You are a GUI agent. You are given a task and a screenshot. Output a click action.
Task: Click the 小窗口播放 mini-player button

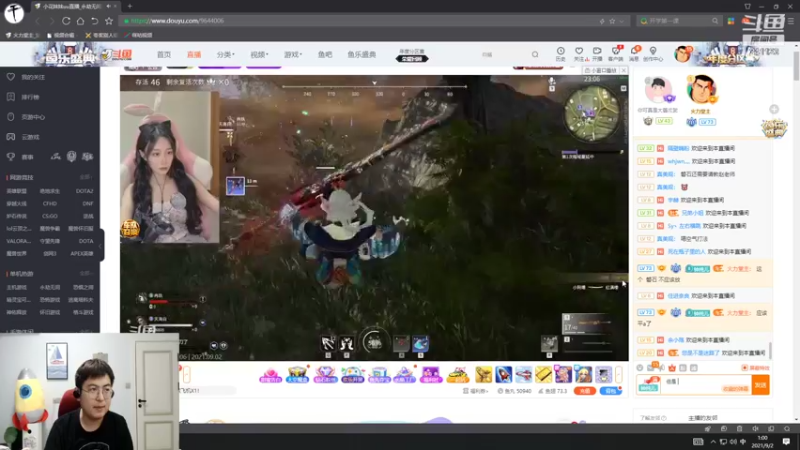tap(600, 70)
